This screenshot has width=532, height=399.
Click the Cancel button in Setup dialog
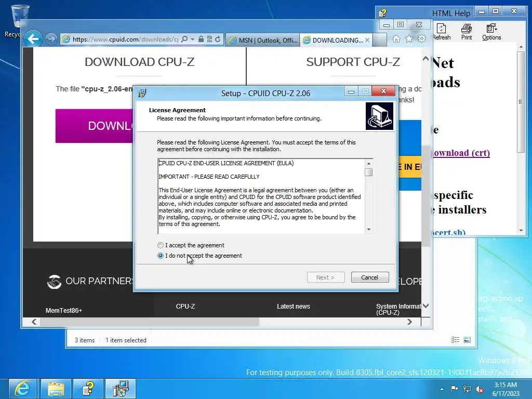click(370, 277)
